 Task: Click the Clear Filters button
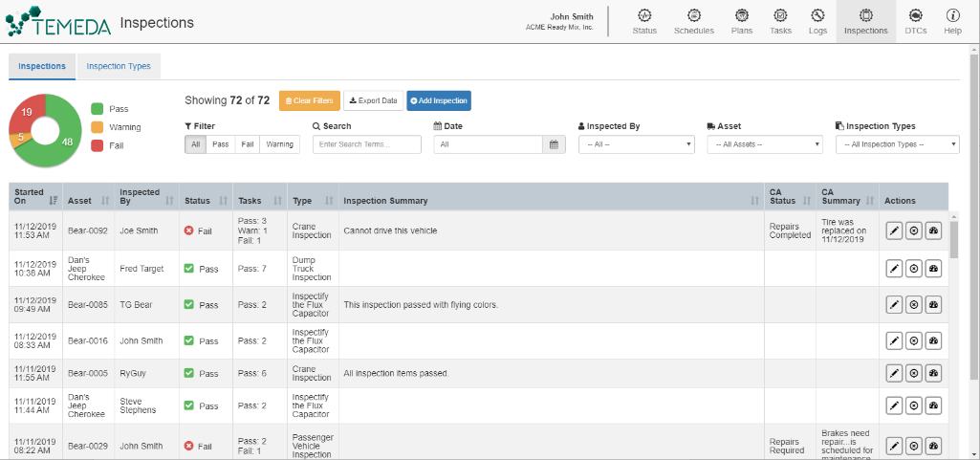pos(309,100)
